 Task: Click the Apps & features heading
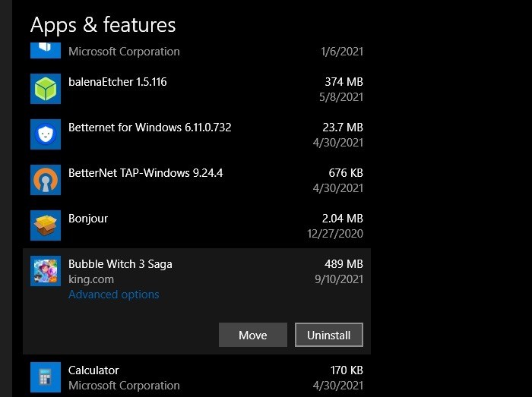tap(103, 25)
